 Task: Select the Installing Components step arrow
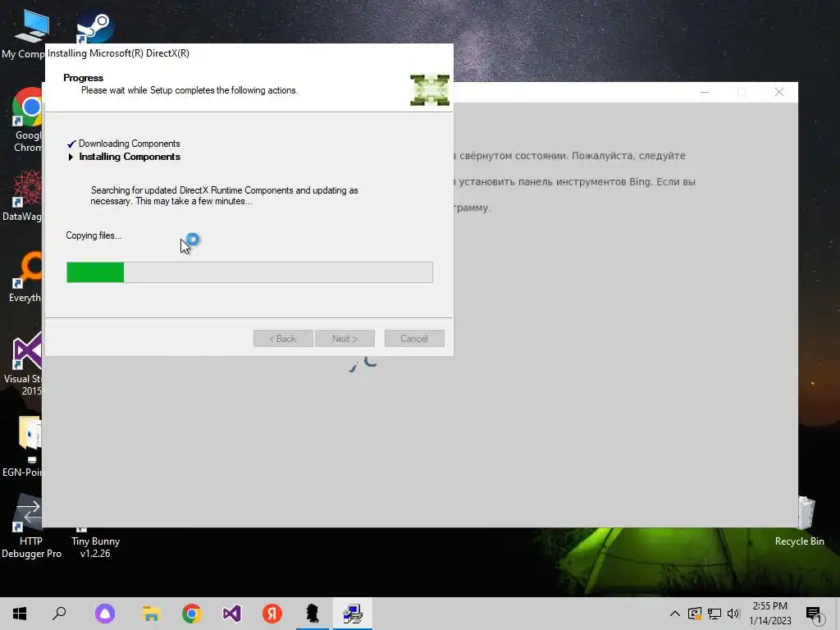click(71, 157)
